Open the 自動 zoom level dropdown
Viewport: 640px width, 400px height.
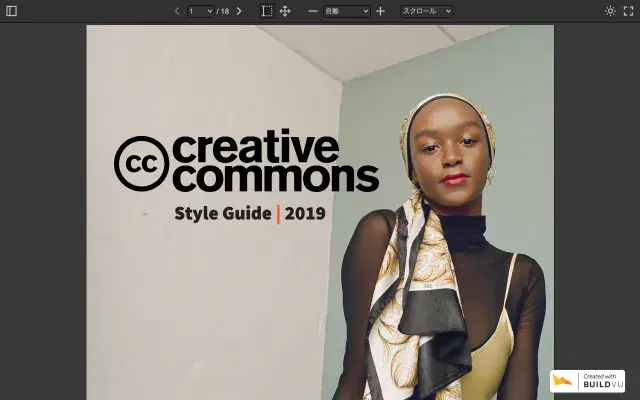[346, 11]
